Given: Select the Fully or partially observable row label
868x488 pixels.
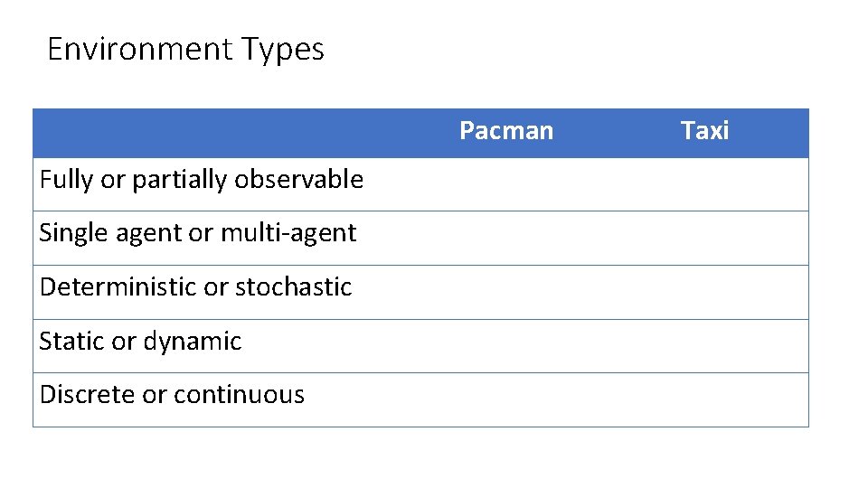Looking at the screenshot, I should point(201,180).
